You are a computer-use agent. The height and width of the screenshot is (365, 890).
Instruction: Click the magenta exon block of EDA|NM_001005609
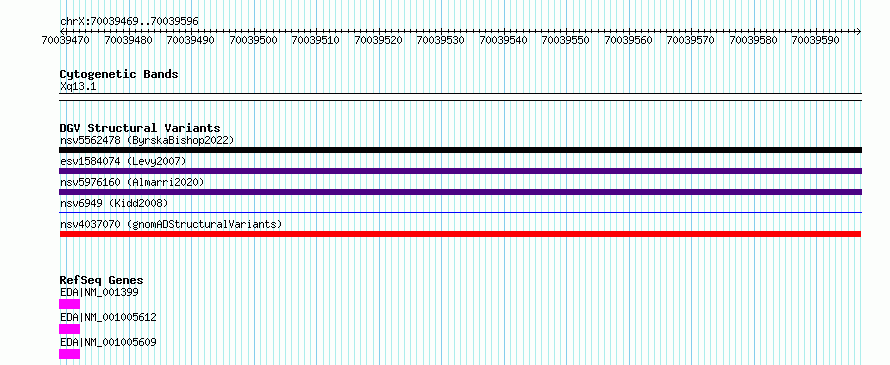pyautogui.click(x=70, y=354)
